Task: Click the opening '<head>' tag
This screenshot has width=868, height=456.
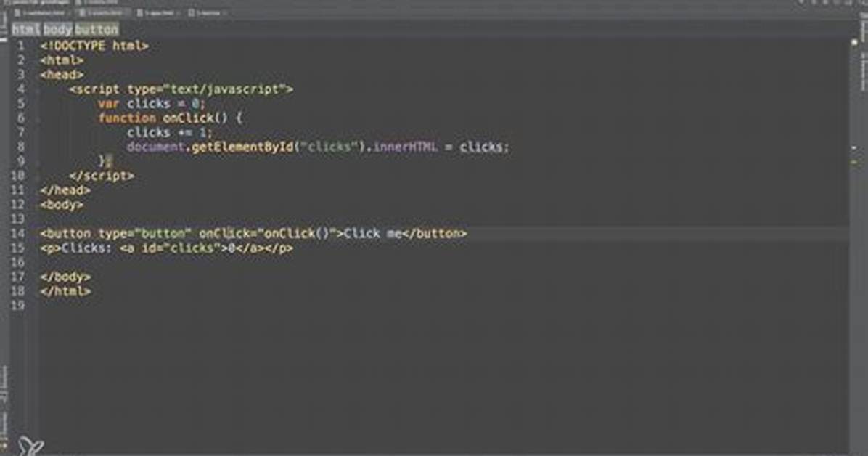Action: (62, 74)
